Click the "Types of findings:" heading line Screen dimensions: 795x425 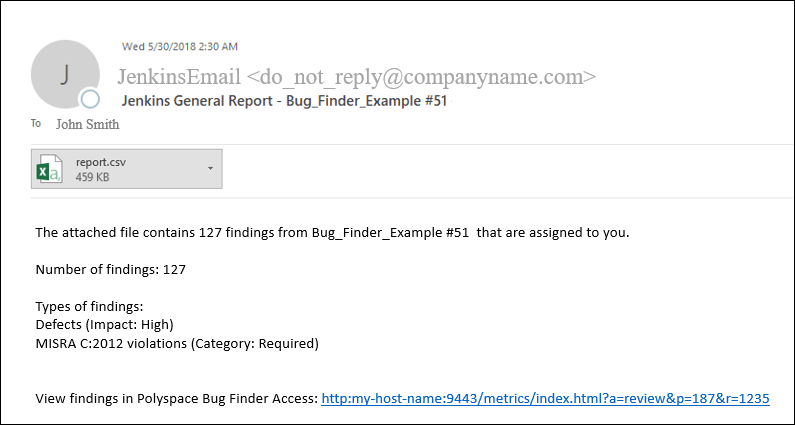(x=89, y=306)
